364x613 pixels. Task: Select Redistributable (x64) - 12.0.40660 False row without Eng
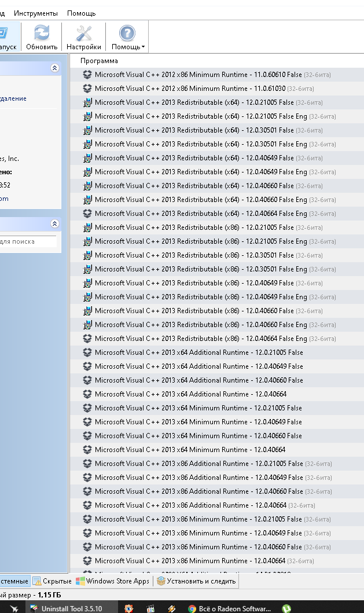click(x=217, y=186)
